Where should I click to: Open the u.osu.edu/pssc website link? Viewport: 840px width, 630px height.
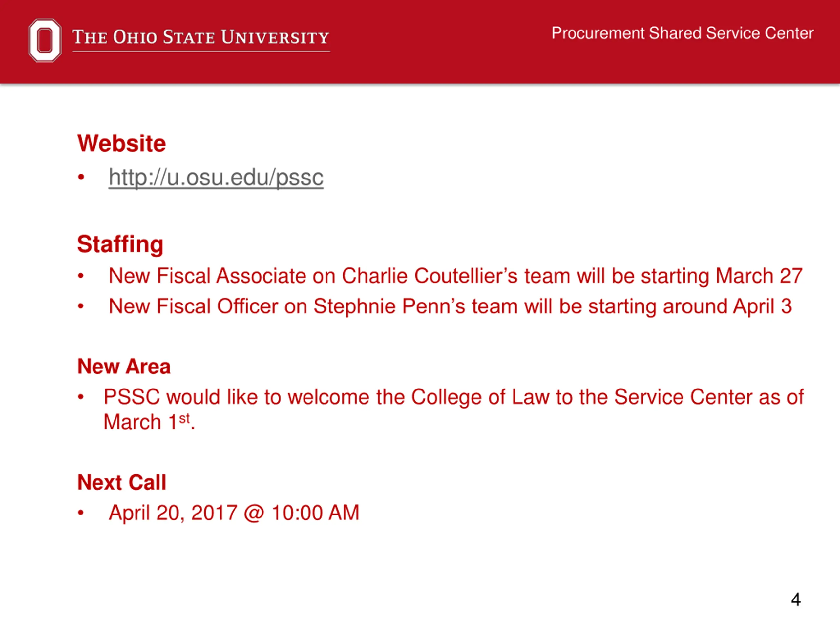point(216,177)
